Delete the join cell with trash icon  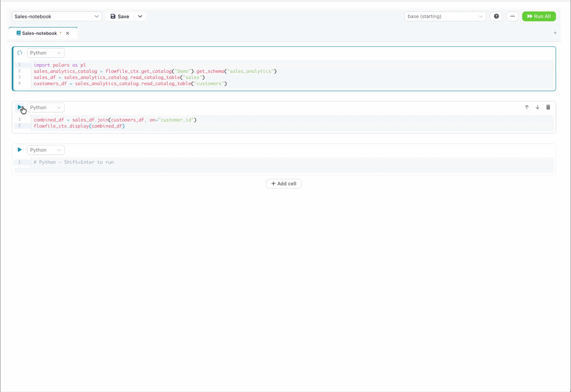(x=548, y=107)
